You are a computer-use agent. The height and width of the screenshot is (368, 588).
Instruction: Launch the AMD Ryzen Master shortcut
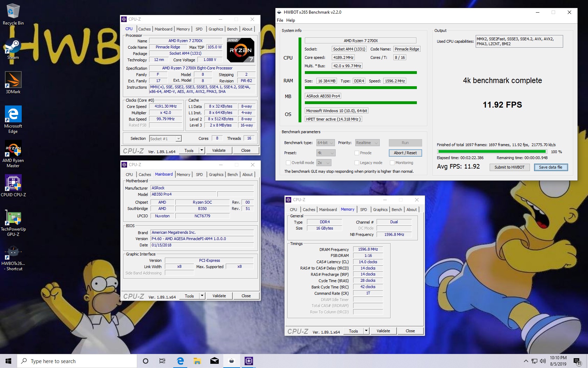point(13,154)
